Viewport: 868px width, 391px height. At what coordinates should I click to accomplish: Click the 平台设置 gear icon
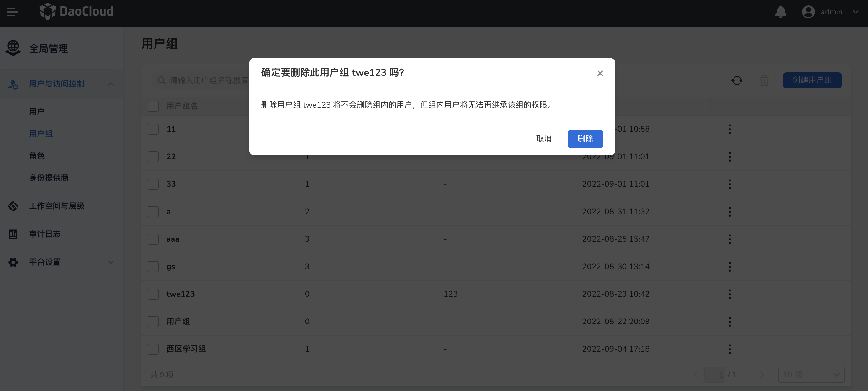coord(13,262)
